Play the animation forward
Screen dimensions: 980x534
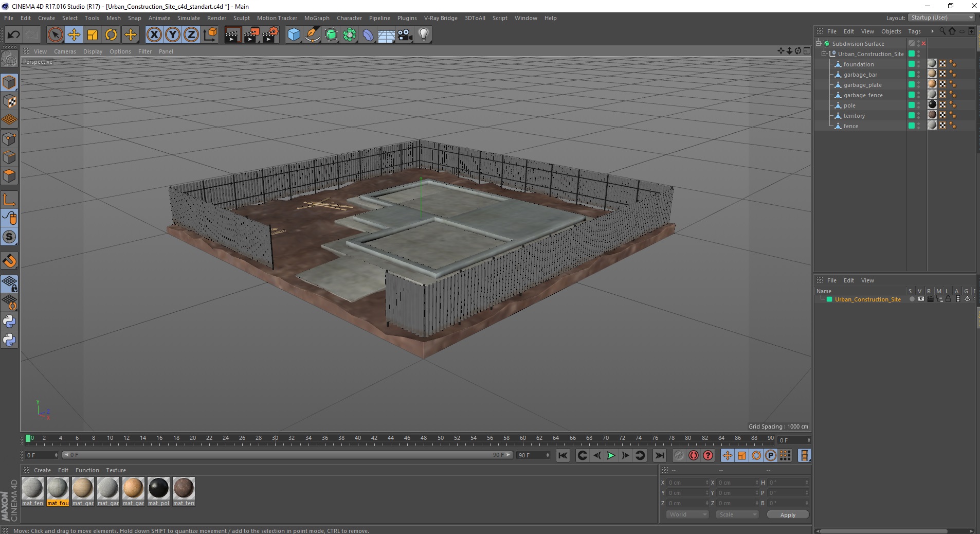tap(611, 455)
